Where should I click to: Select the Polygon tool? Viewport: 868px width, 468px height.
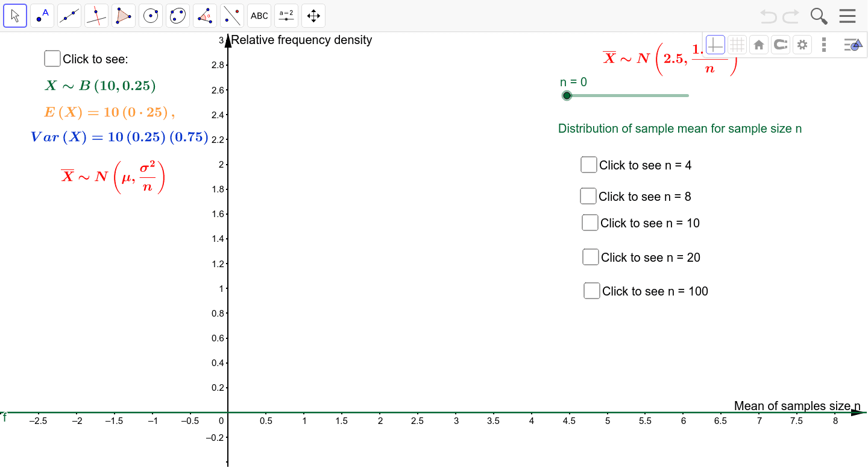pyautogui.click(x=124, y=16)
